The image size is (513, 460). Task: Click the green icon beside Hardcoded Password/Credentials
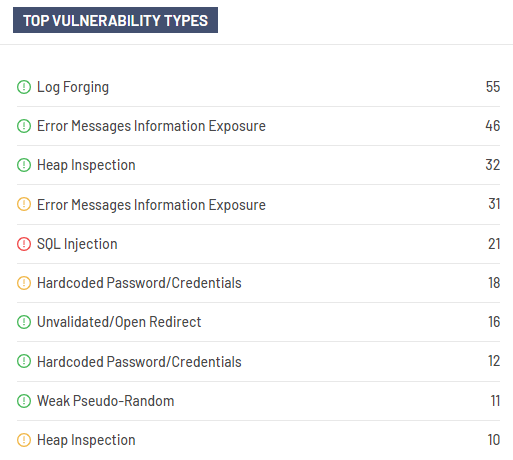pos(24,361)
